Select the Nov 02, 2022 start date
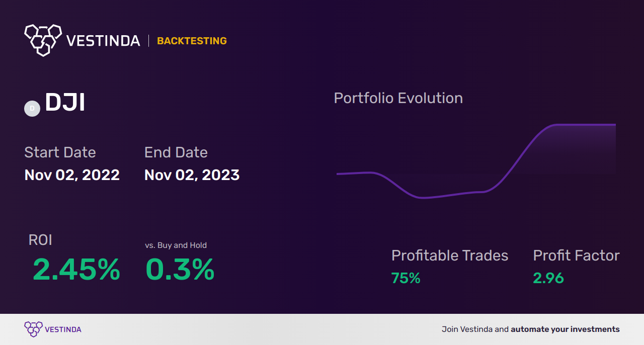 point(72,175)
